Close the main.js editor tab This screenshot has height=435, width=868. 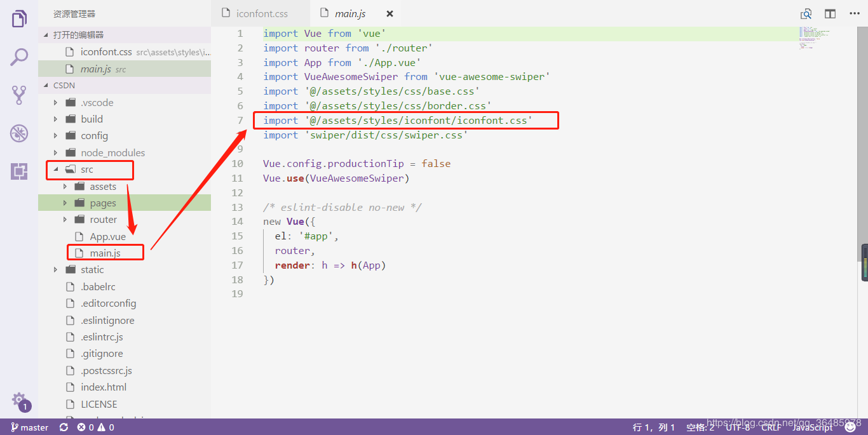[390, 13]
